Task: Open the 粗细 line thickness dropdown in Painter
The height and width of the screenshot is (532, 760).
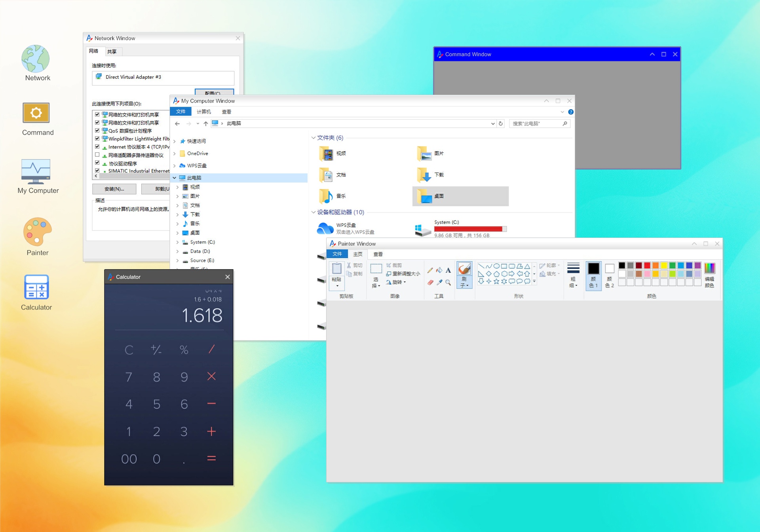Action: pyautogui.click(x=573, y=282)
